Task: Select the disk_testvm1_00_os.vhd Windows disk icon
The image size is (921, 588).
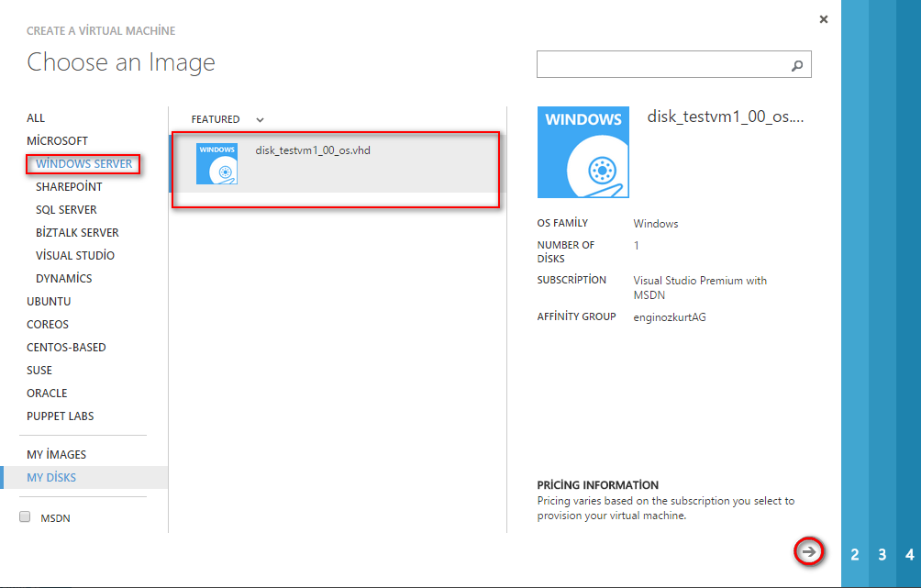Action: 216,164
